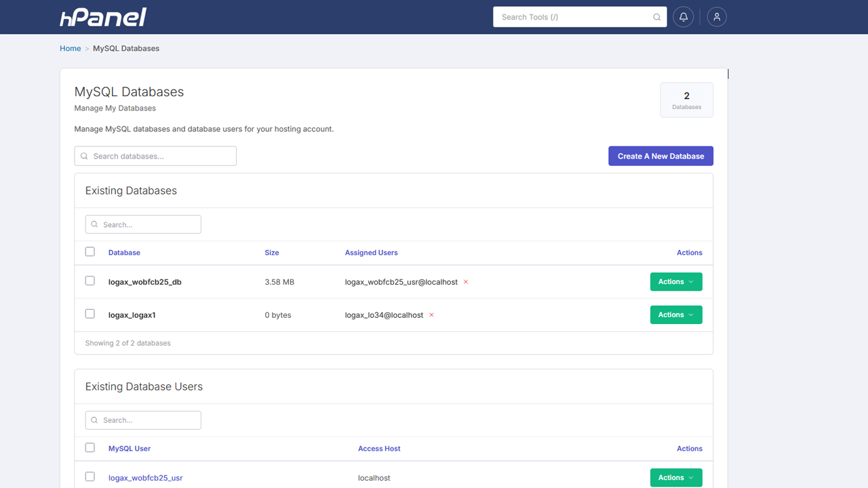This screenshot has width=868, height=488.
Task: Click MySQL Databases in the breadcrumb
Action: [126, 49]
